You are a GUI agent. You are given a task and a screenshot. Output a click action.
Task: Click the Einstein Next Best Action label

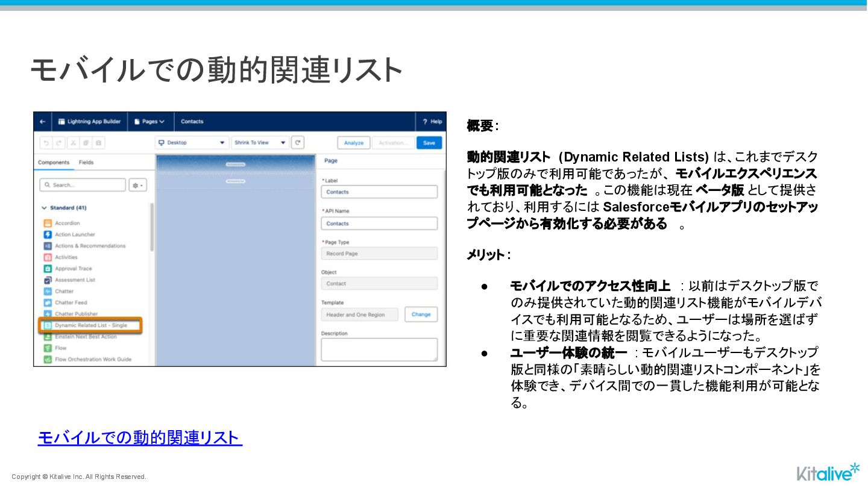point(86,337)
